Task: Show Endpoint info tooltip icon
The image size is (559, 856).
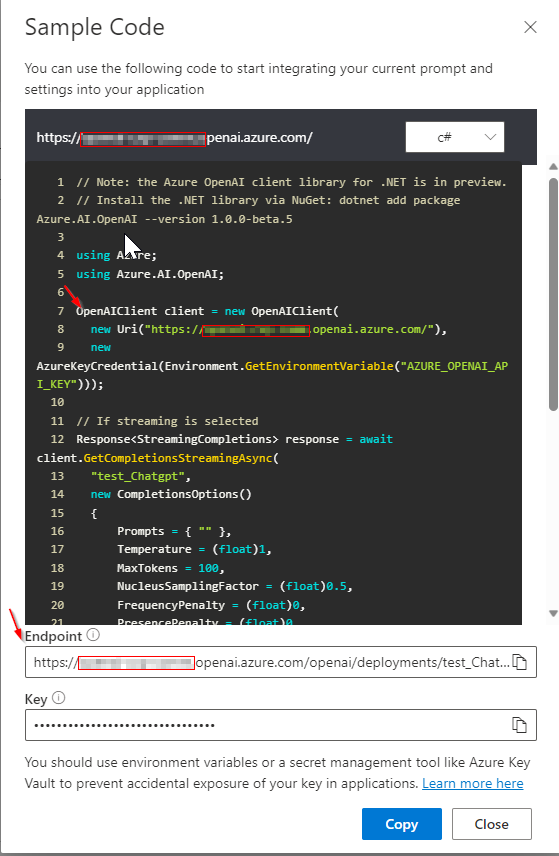Action: [x=93, y=635]
